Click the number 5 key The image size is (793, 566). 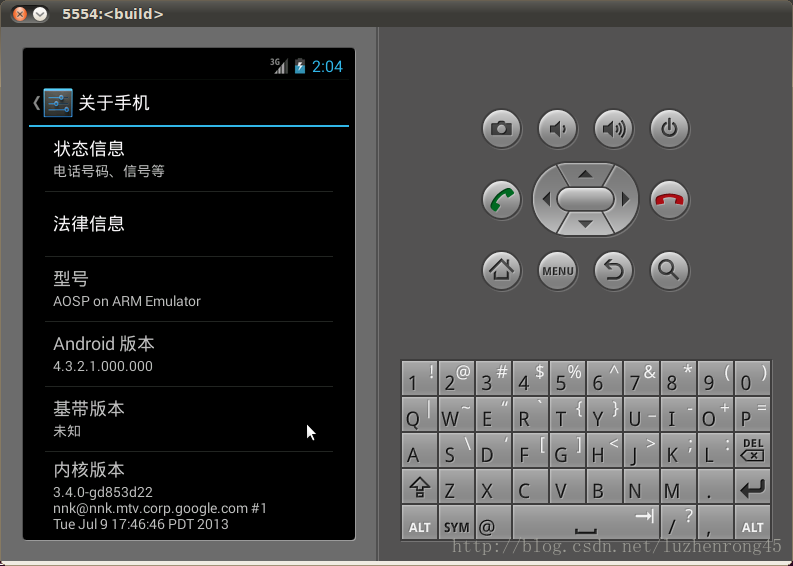[567, 378]
